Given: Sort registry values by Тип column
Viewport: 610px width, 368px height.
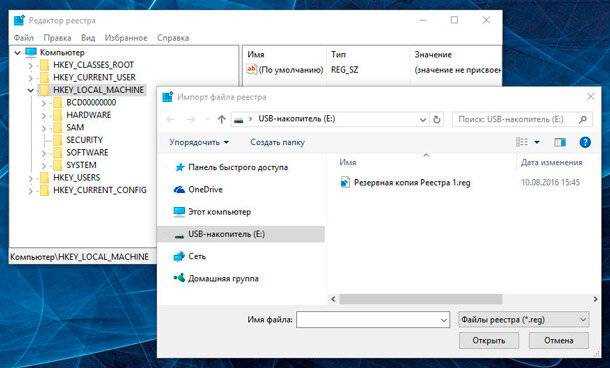Looking at the screenshot, I should click(x=338, y=54).
